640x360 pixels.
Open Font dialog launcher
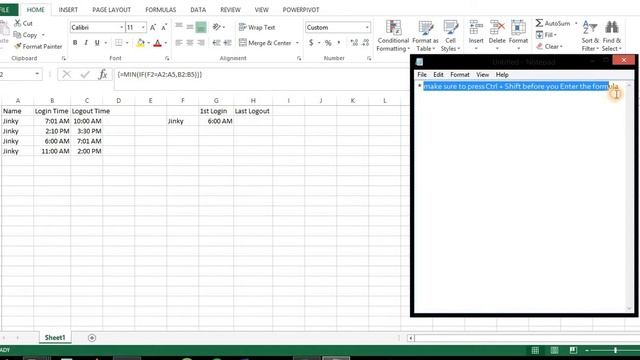click(167, 58)
